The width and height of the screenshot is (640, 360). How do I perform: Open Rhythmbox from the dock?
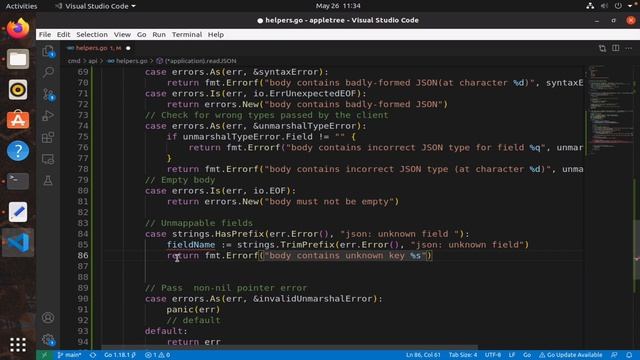[x=18, y=90]
